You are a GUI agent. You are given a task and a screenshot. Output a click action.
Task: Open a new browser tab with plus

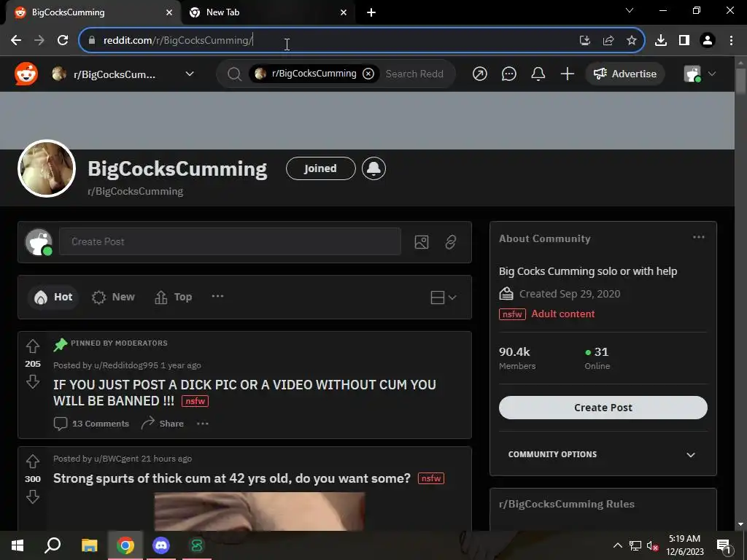click(x=371, y=12)
